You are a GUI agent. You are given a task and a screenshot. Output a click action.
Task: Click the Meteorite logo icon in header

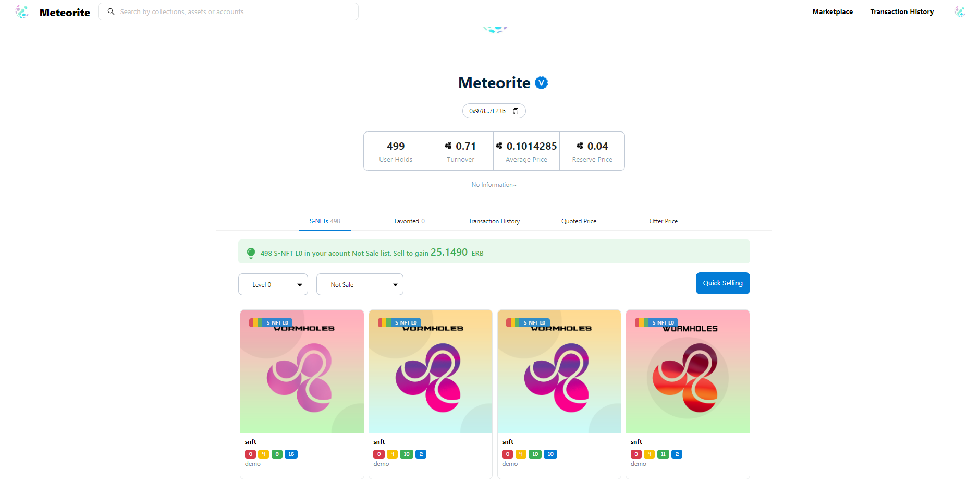(x=22, y=11)
